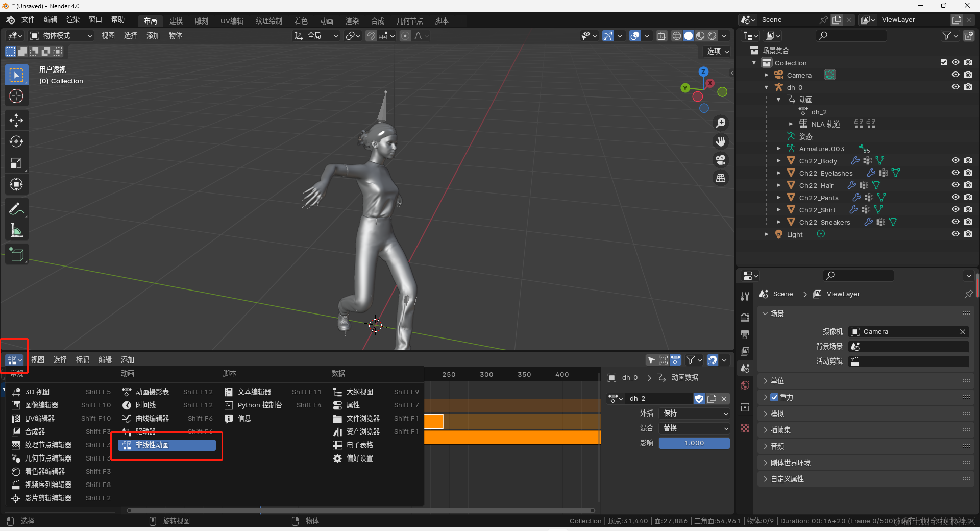The height and width of the screenshot is (531, 980).
Task: Switch to the 动画 workspace tab
Action: 327,21
